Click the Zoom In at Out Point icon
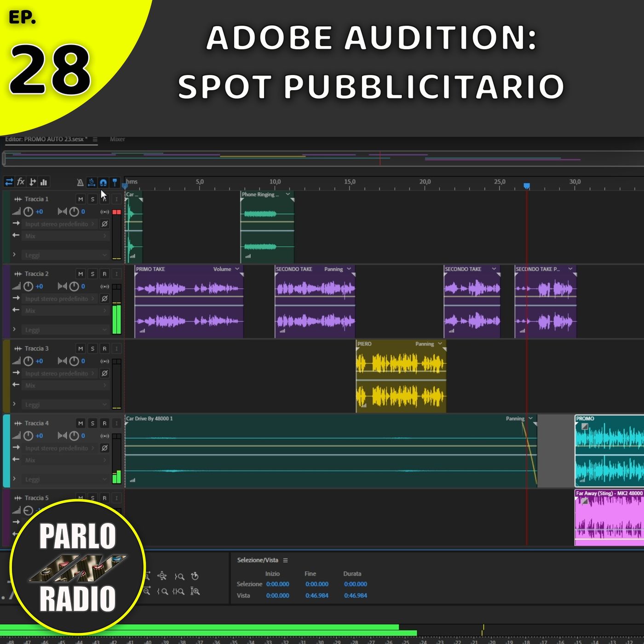 coord(179,576)
